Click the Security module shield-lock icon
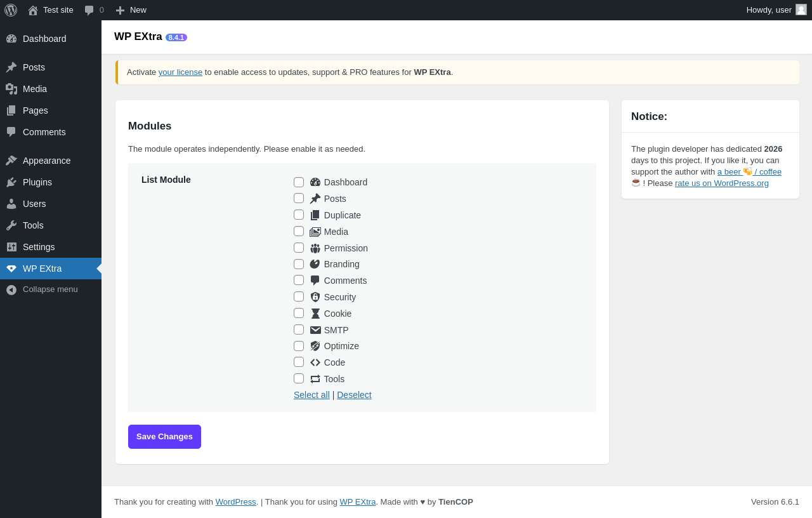This screenshot has width=812, height=518. pyautogui.click(x=315, y=297)
